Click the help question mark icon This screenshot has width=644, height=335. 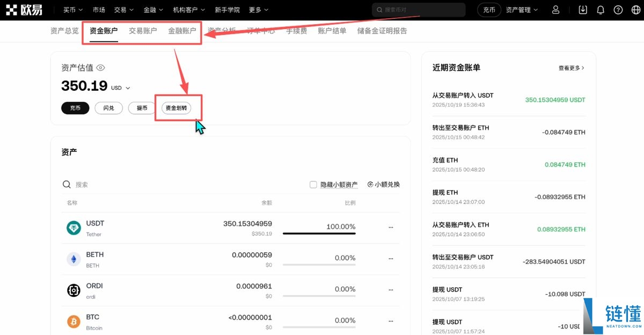click(x=617, y=9)
